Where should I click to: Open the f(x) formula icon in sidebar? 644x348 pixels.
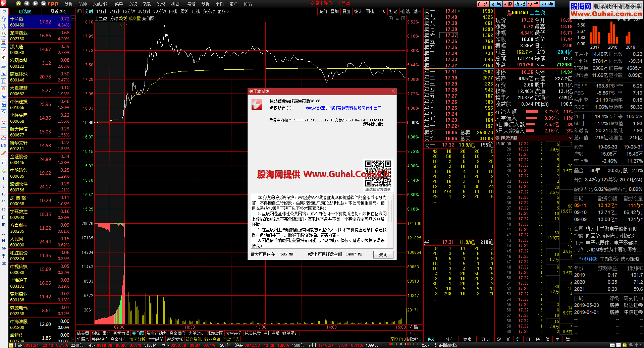tap(4, 104)
